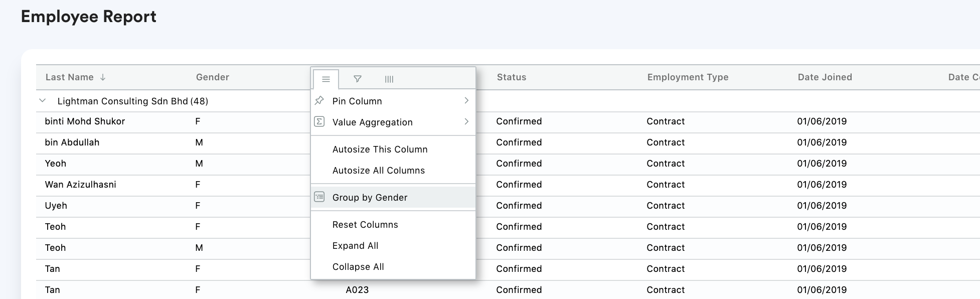
Task: Choose Autosize All Columns
Action: click(378, 171)
